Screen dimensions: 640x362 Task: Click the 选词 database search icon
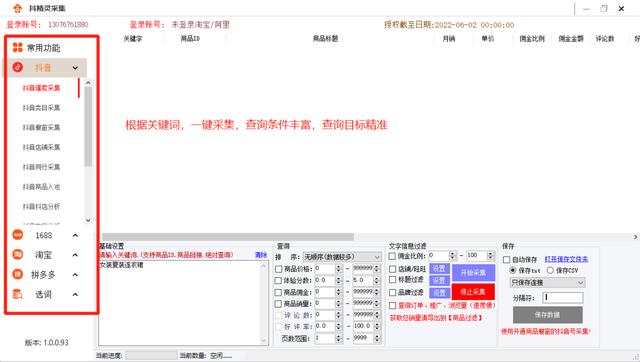18,294
